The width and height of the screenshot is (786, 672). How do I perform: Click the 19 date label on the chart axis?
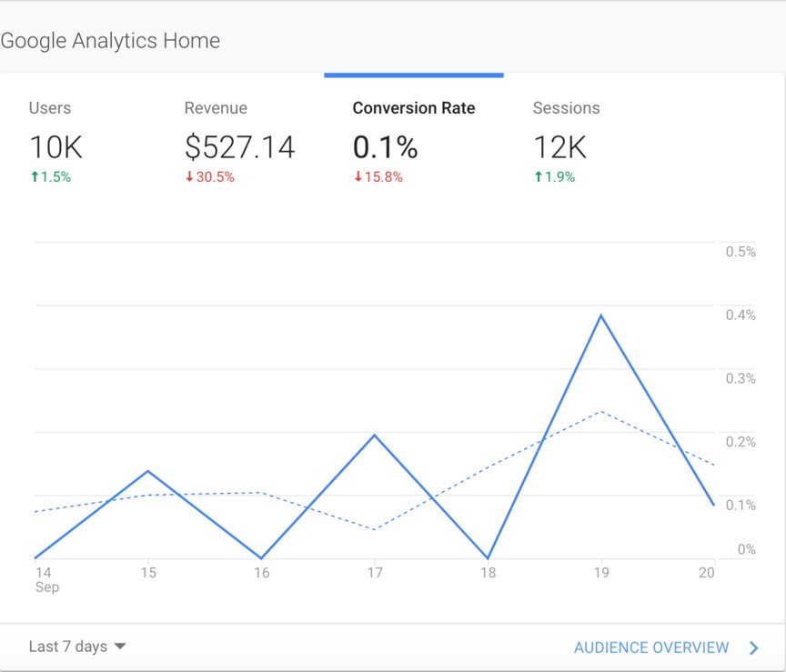[x=601, y=573]
